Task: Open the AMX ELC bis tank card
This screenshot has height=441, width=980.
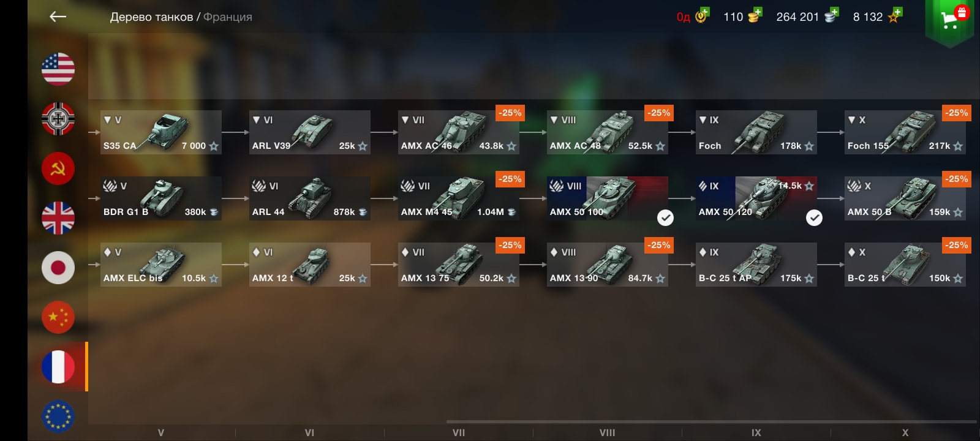Action: [161, 265]
